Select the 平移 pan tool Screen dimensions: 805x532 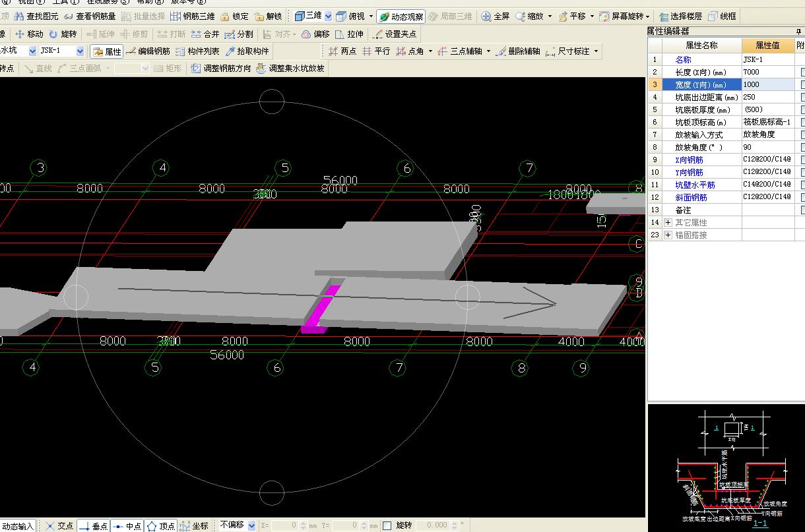click(x=572, y=16)
